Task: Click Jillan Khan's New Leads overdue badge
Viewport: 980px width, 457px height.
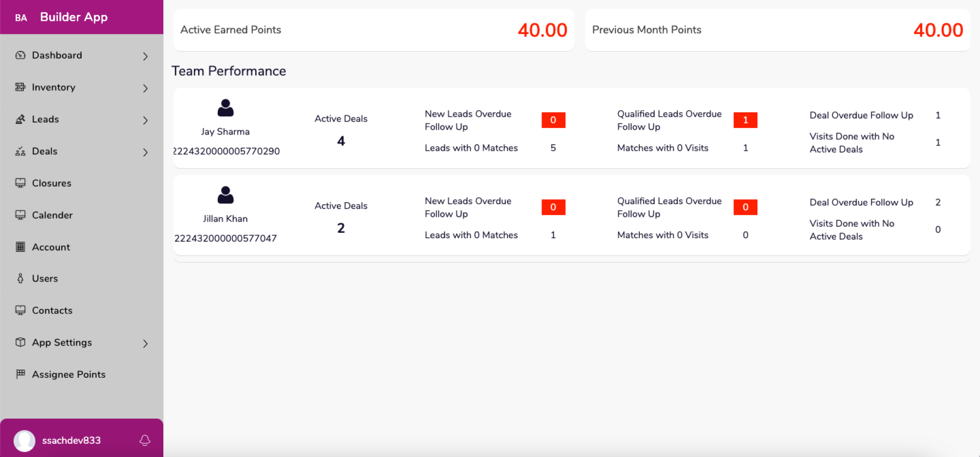Action: (553, 207)
